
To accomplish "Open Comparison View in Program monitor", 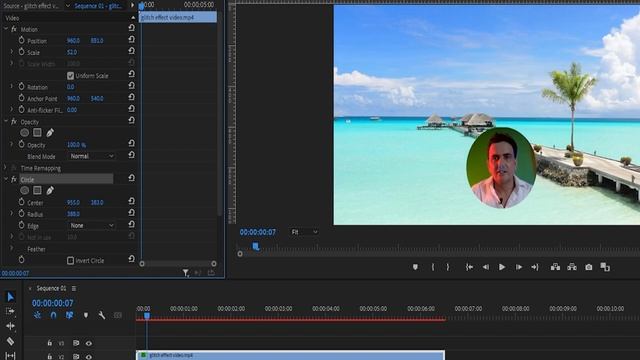I will pyautogui.click(x=605, y=267).
